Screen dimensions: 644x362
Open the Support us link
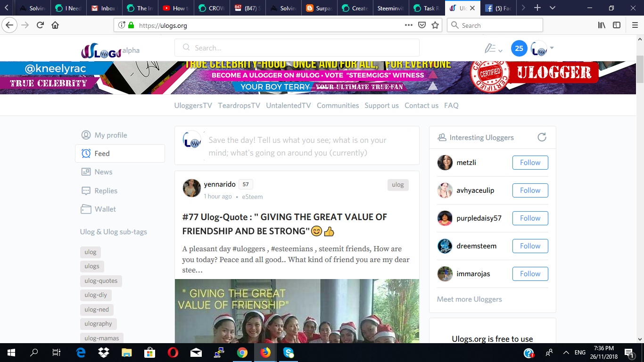click(382, 106)
